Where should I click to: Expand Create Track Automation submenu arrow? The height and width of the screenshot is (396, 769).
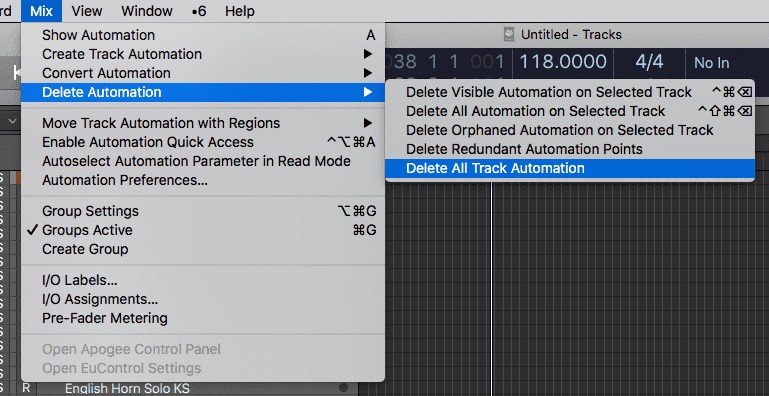(368, 54)
